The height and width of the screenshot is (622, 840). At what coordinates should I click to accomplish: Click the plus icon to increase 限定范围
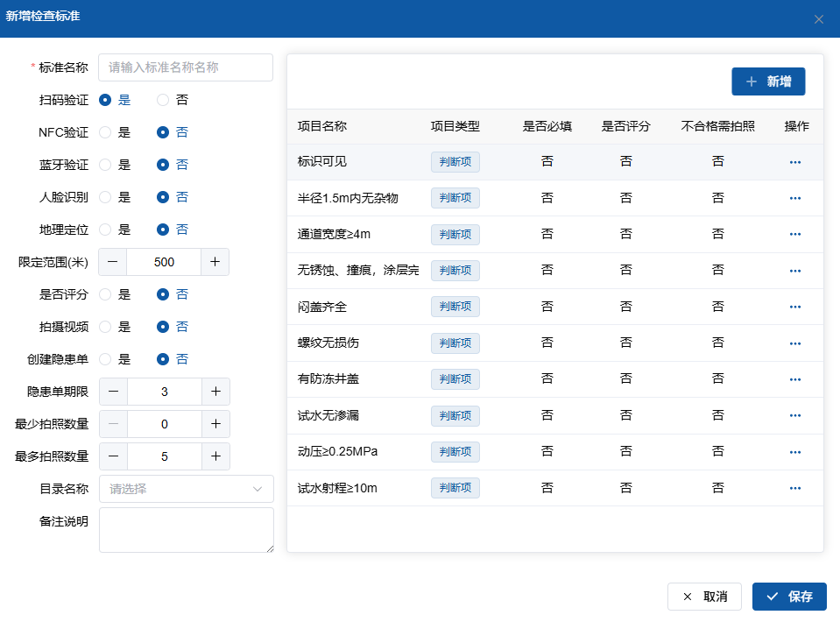pyautogui.click(x=215, y=262)
